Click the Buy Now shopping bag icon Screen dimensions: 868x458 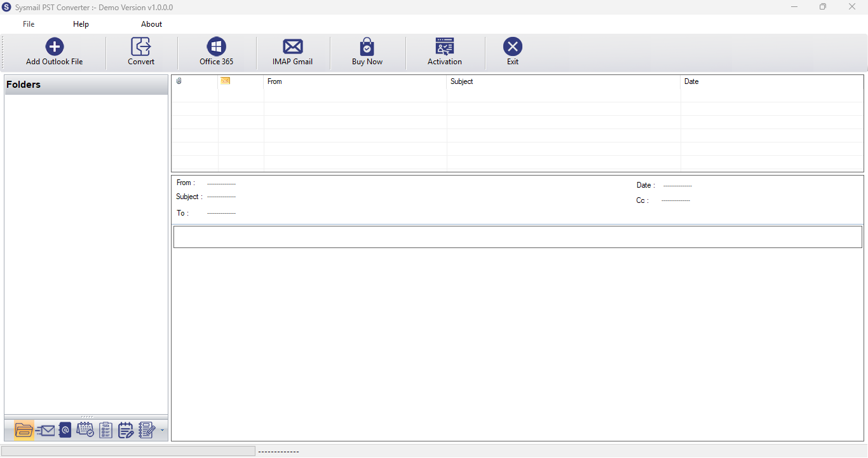(367, 46)
